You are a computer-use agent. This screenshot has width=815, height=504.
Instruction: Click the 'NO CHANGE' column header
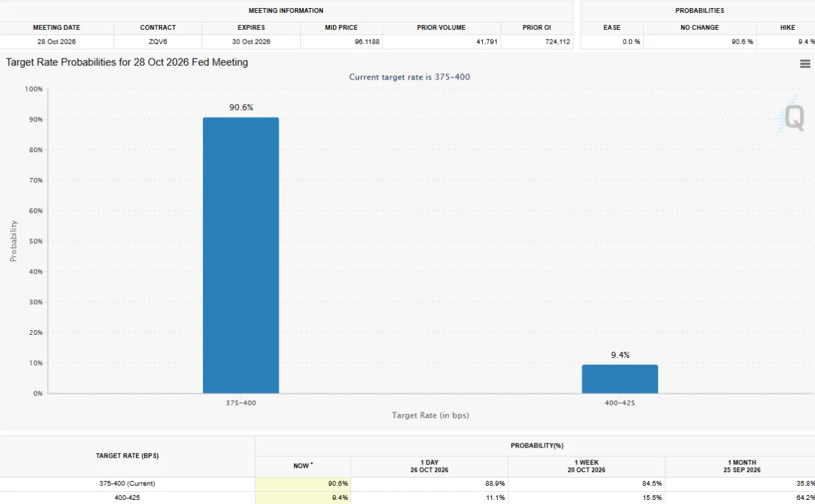(700, 28)
